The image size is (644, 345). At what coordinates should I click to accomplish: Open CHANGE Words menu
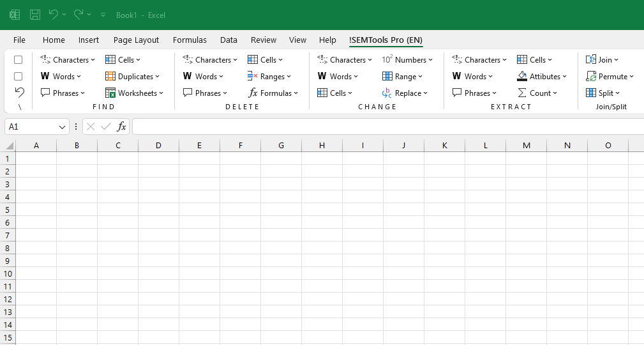338,76
